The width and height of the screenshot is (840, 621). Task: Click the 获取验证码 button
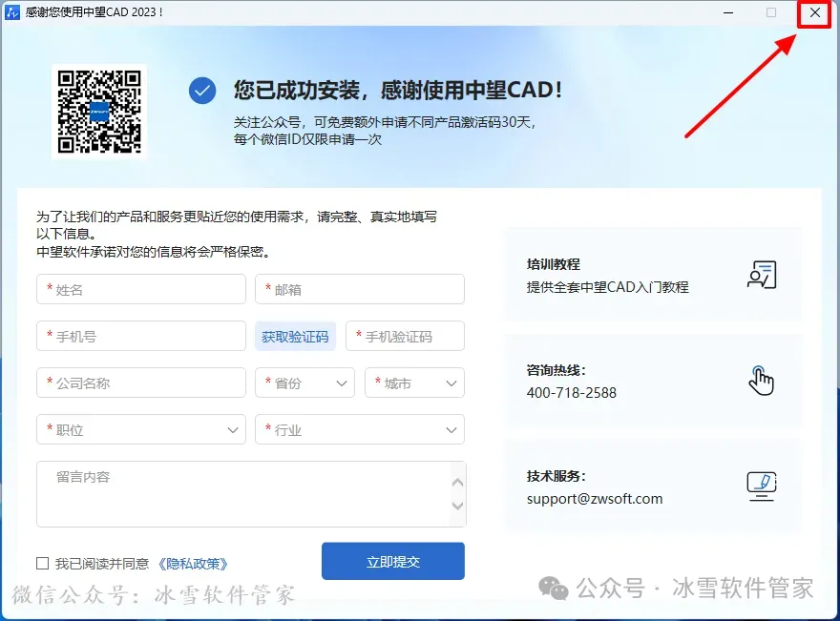295,336
